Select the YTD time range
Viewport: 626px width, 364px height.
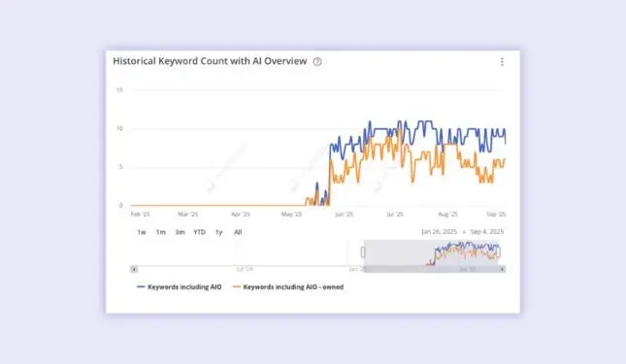click(x=199, y=232)
